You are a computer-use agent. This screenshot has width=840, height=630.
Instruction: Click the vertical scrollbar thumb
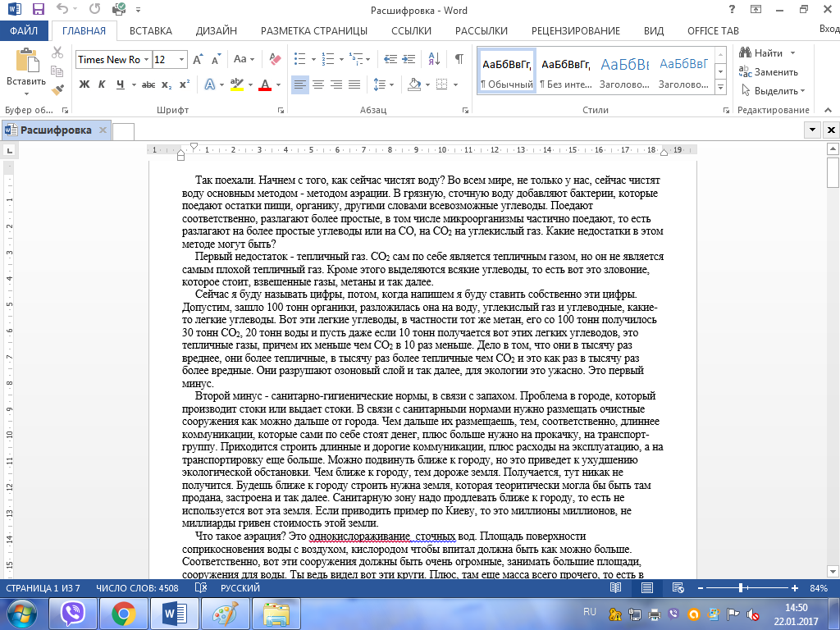833,172
